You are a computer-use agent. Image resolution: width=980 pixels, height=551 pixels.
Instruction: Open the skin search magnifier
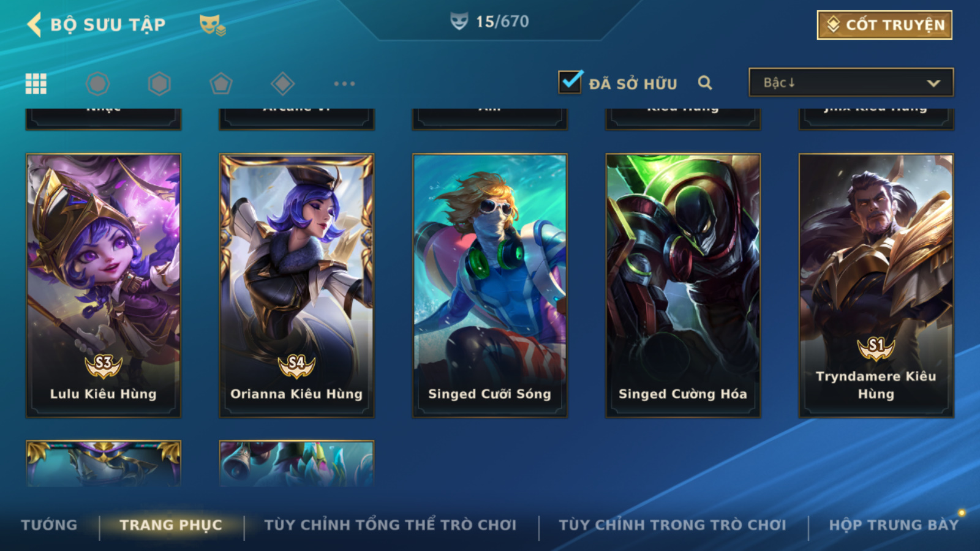[x=705, y=83]
